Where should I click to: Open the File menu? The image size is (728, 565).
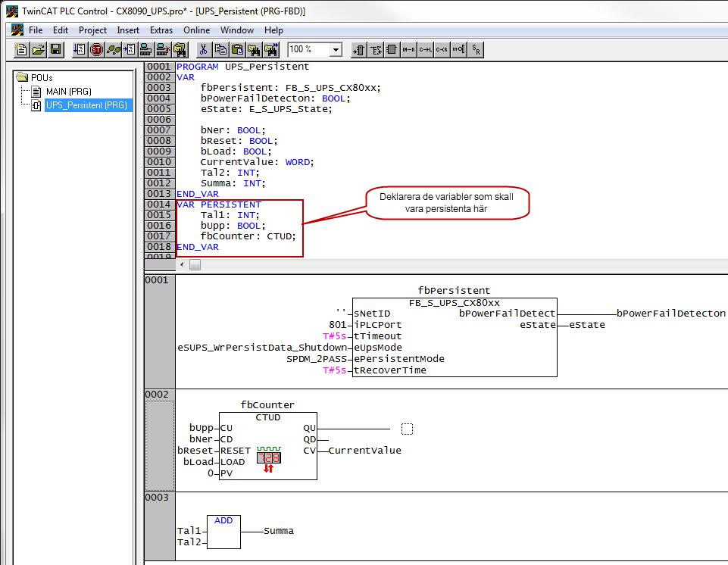(x=36, y=30)
